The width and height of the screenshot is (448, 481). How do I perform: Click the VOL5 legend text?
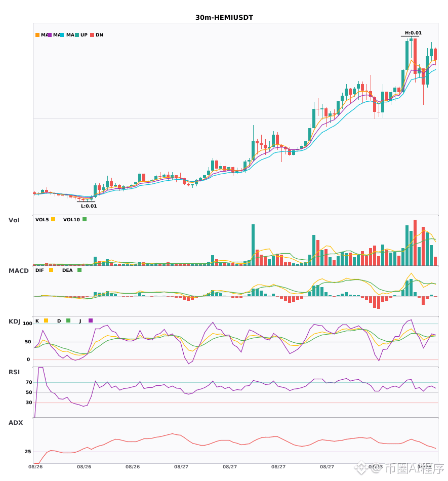pyautogui.click(x=42, y=220)
